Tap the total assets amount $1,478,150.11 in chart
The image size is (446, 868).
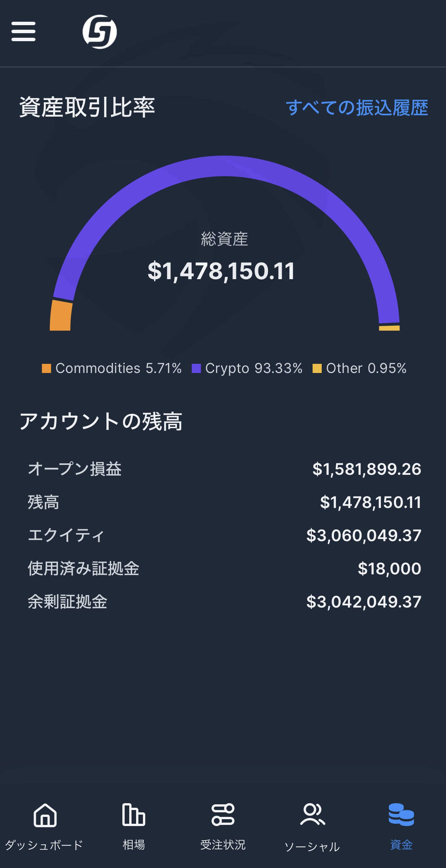(221, 271)
